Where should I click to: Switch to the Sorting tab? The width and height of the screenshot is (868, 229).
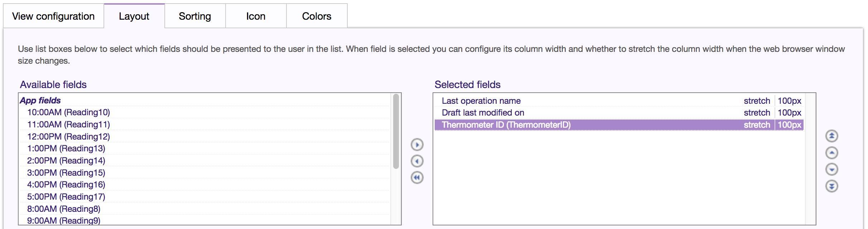pos(195,16)
